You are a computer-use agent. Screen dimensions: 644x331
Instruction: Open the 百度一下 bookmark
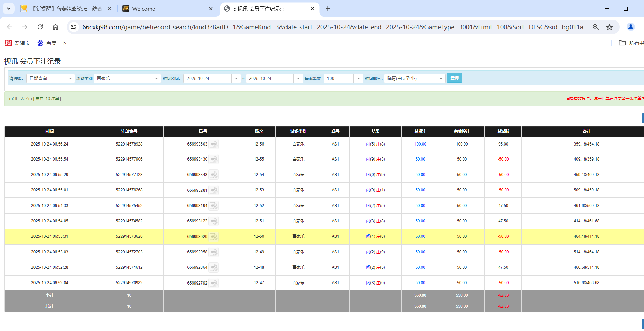(52, 43)
